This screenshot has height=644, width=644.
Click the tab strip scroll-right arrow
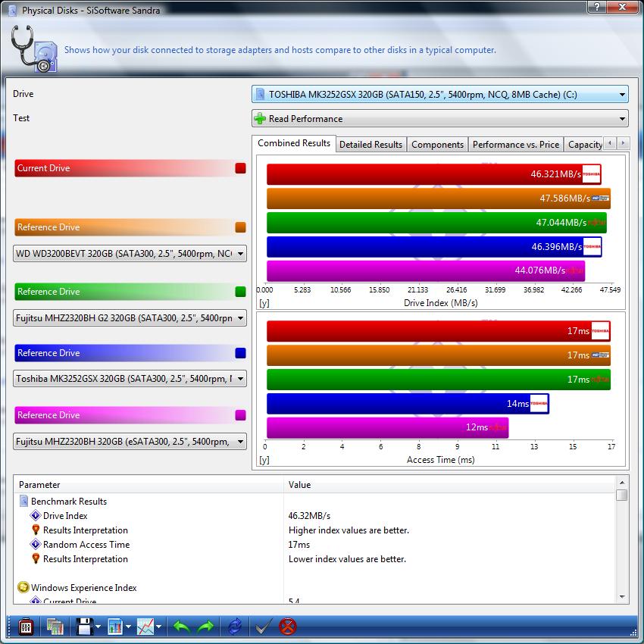(623, 143)
